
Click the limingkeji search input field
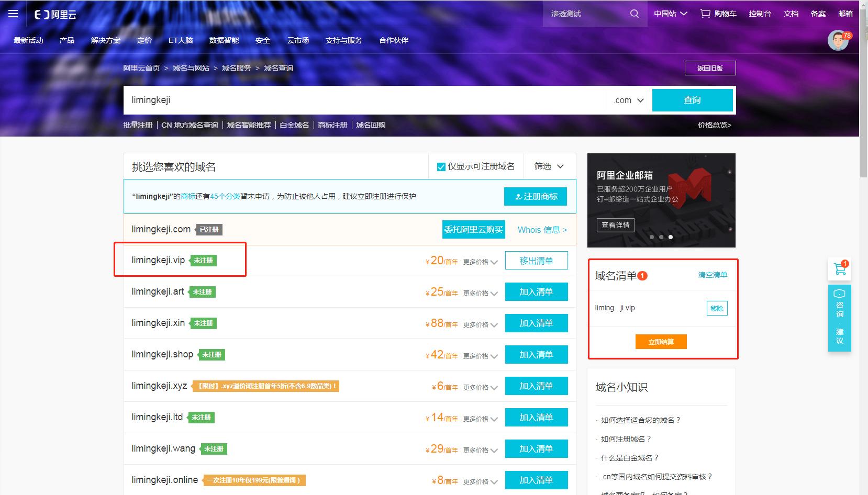pos(314,100)
